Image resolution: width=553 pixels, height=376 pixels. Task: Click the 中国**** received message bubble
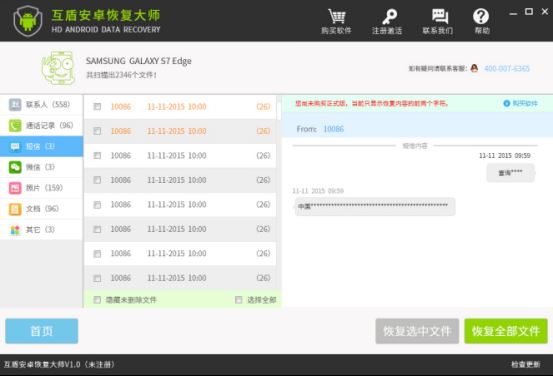[375, 206]
